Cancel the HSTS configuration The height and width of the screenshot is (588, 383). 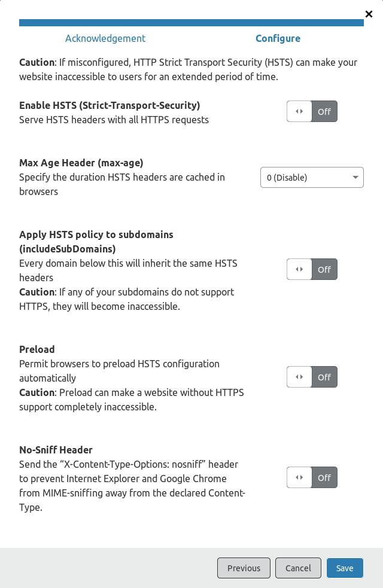(297, 568)
